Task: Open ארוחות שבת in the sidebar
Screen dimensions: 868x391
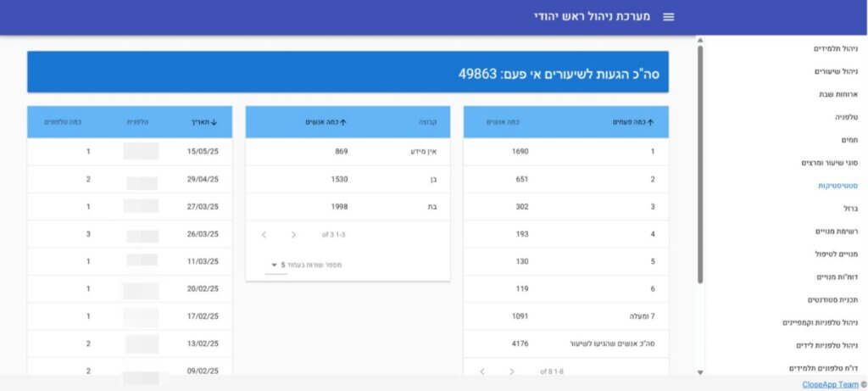Action: pyautogui.click(x=838, y=95)
